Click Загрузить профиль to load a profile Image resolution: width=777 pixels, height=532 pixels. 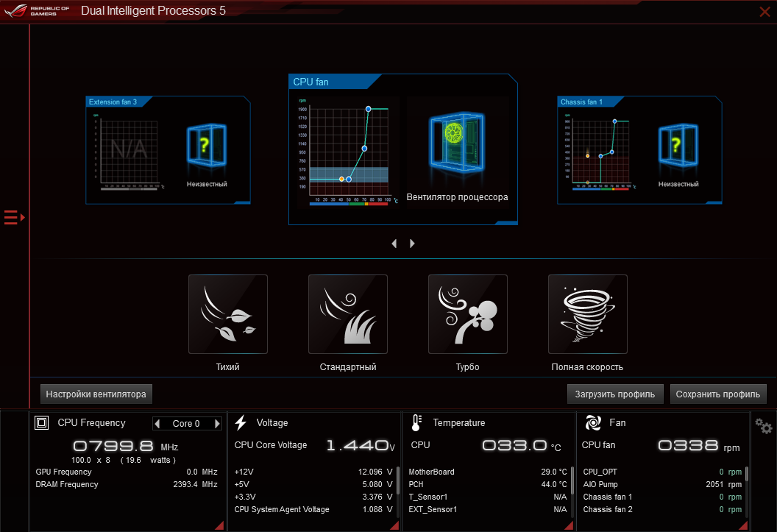tap(615, 394)
